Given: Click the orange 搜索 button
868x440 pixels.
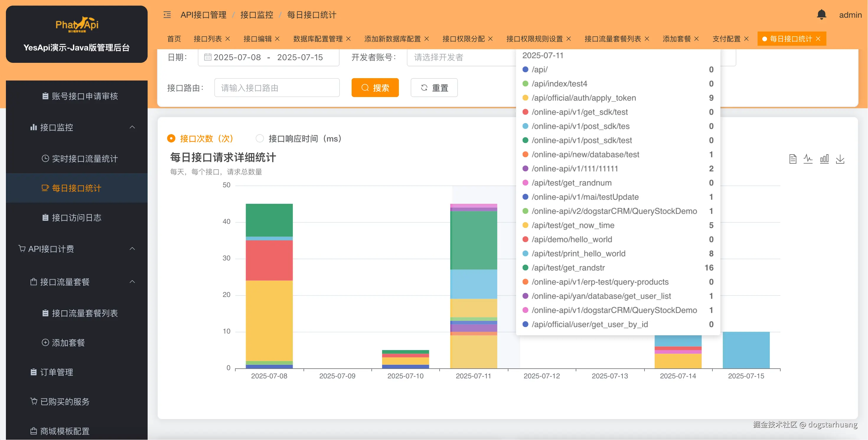Looking at the screenshot, I should [375, 88].
